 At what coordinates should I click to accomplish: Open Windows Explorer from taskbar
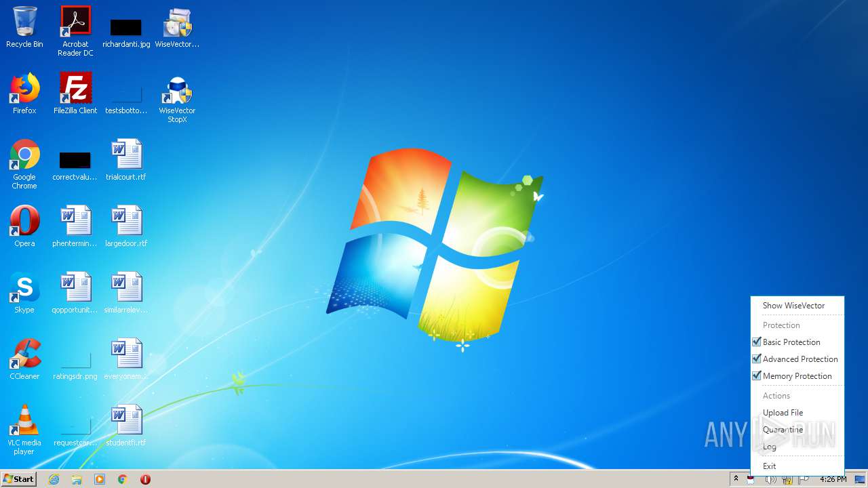(77, 479)
